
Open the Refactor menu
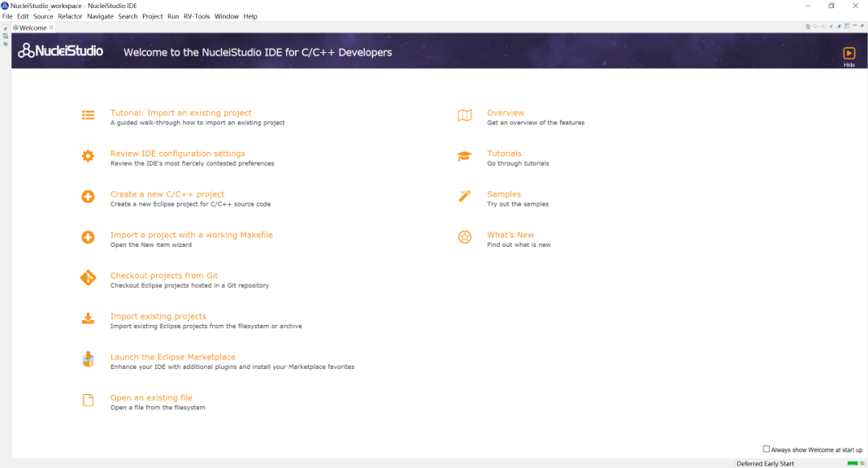(70, 17)
